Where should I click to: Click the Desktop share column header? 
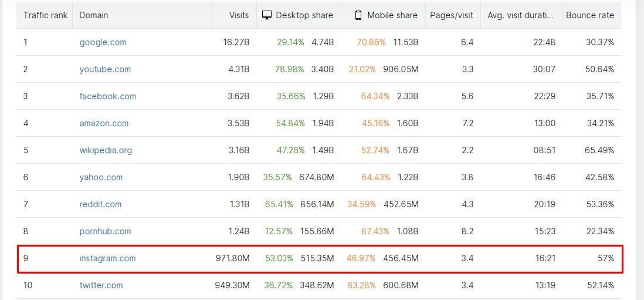coord(304,15)
